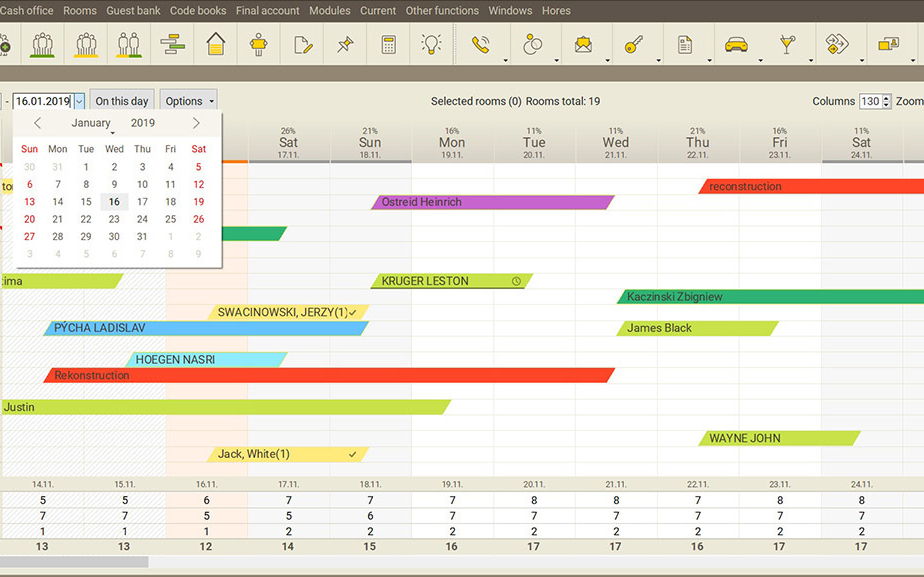The width and height of the screenshot is (924, 577).
Task: Expand the Options dropdown
Action: pyautogui.click(x=188, y=101)
